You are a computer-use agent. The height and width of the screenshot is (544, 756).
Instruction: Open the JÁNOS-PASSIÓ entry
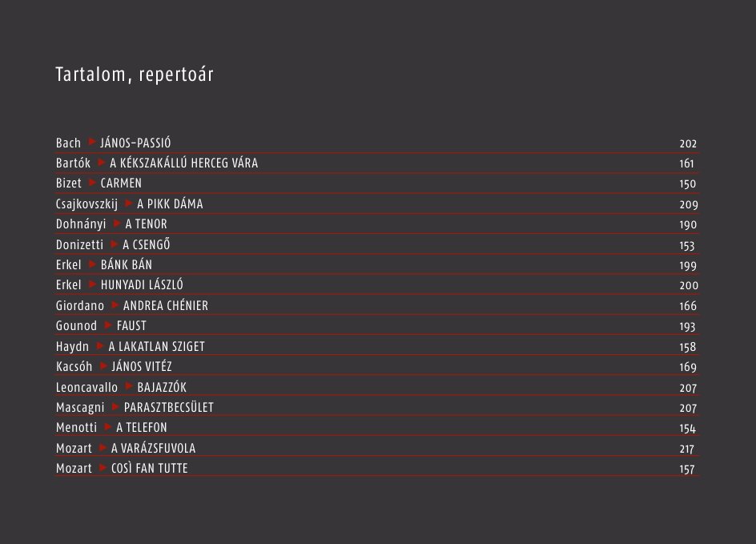tap(135, 143)
